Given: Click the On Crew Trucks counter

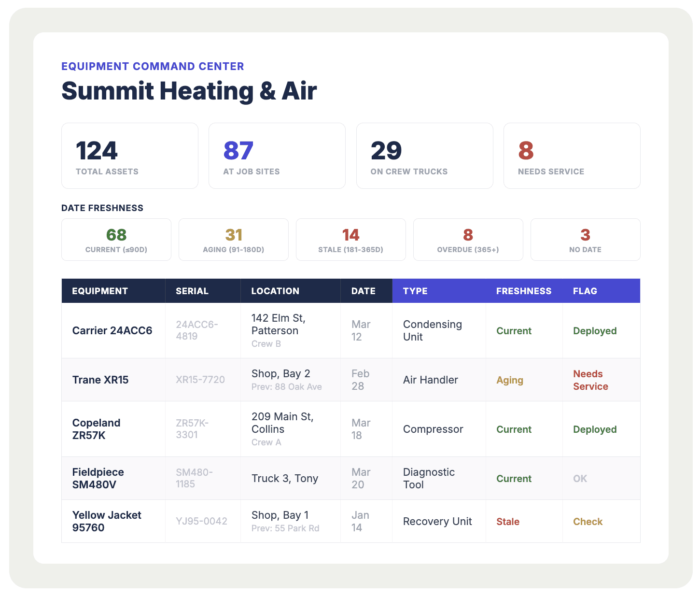Looking at the screenshot, I should coord(424,156).
